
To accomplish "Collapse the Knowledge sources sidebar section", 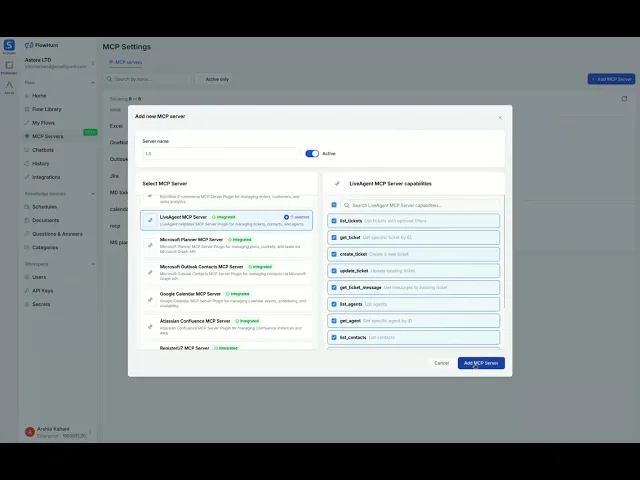I will pos(93,193).
